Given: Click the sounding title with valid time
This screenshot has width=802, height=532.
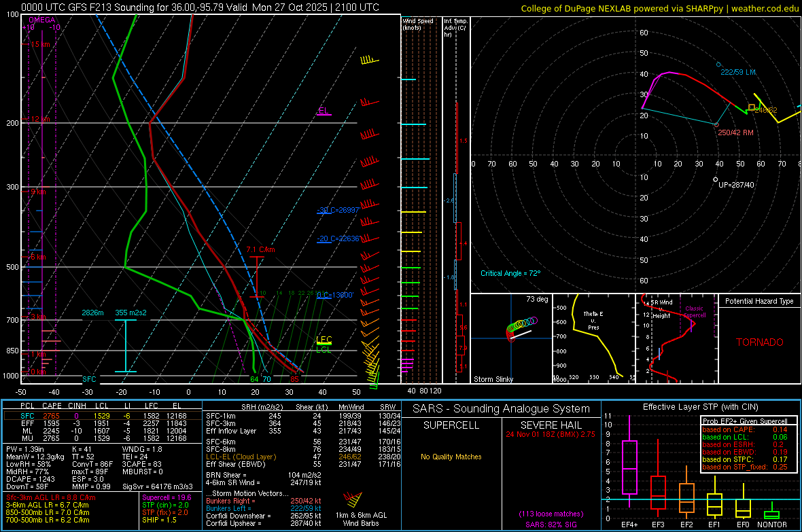Looking at the screenshot, I should pyautogui.click(x=201, y=7).
